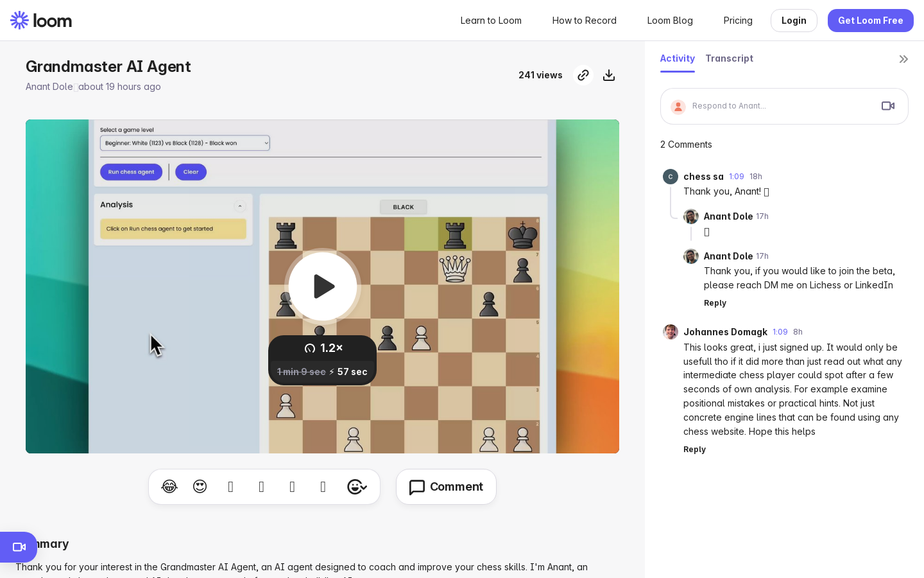The image size is (924, 578).
Task: Click the Login button
Action: (794, 21)
